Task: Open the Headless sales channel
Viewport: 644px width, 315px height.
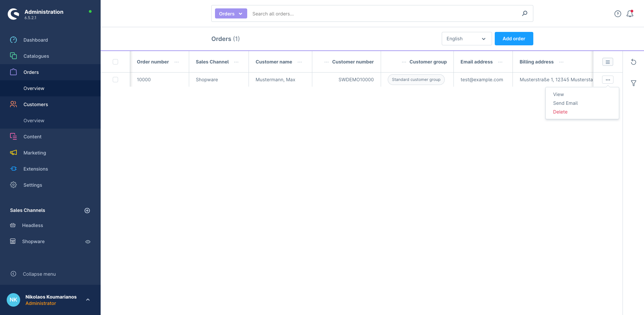Action: coord(33,225)
